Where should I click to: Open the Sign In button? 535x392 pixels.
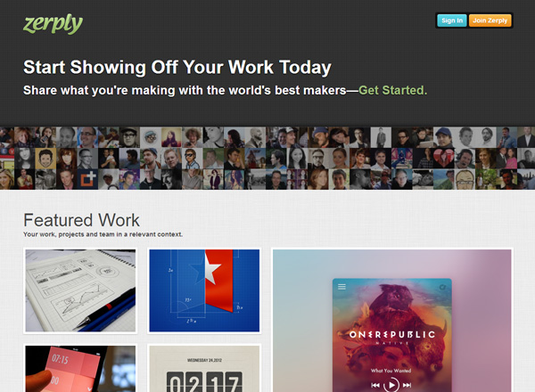pyautogui.click(x=452, y=20)
